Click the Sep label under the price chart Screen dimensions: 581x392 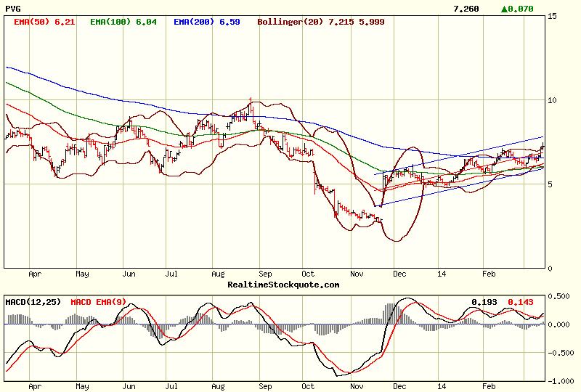(265, 274)
